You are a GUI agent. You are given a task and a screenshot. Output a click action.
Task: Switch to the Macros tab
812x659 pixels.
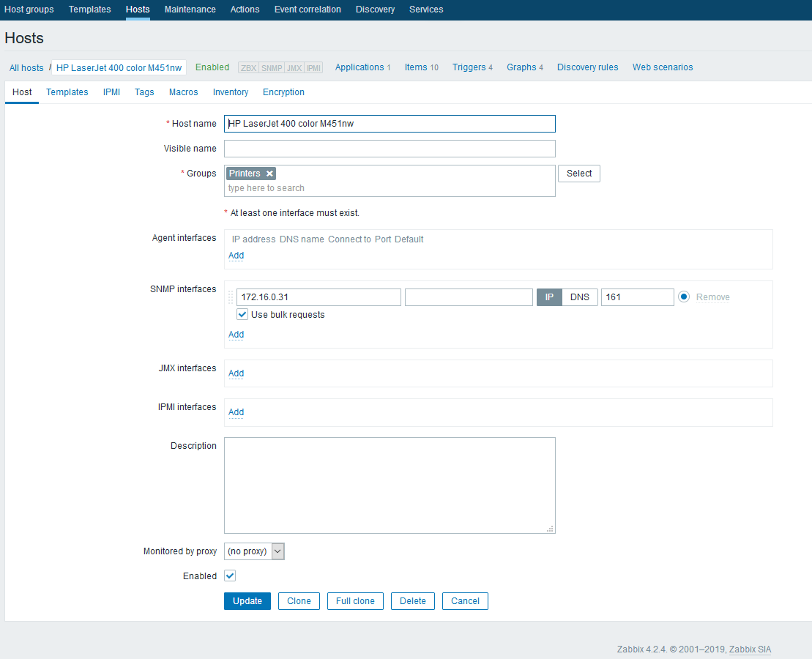[x=183, y=92]
